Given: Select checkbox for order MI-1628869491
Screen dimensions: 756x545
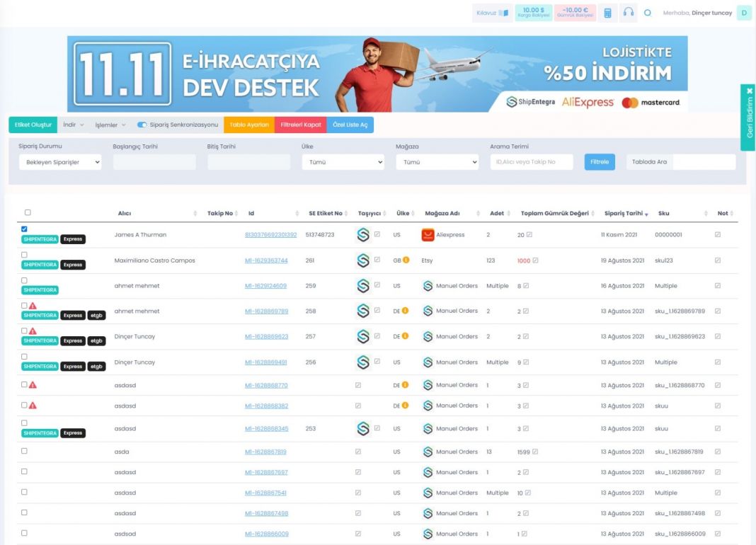Looking at the screenshot, I should pyautogui.click(x=24, y=357).
